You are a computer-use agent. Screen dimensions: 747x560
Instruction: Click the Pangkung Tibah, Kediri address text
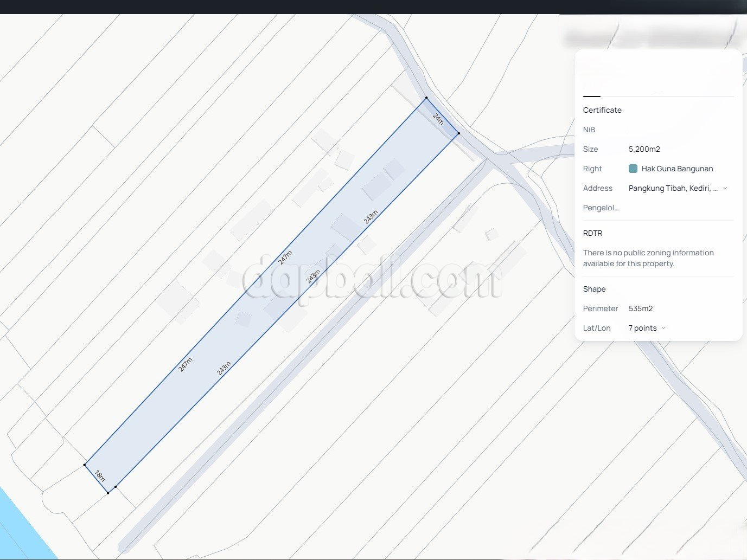pyautogui.click(x=673, y=188)
